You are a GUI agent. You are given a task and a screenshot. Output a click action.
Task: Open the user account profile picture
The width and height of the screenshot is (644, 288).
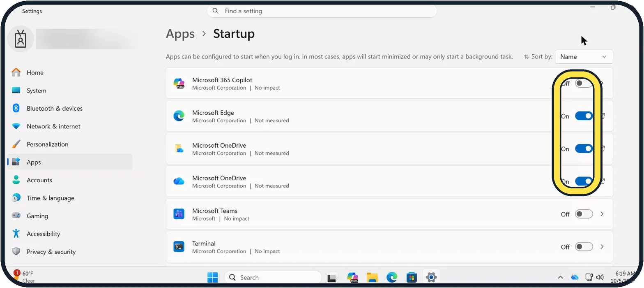click(x=21, y=39)
